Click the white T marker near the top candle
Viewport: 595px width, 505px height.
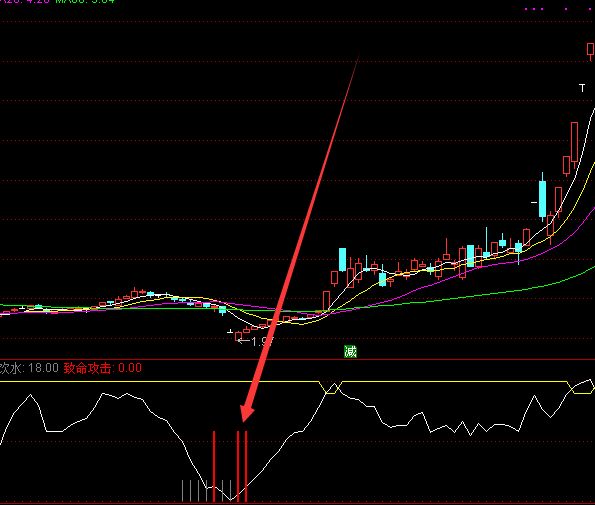tap(582, 88)
